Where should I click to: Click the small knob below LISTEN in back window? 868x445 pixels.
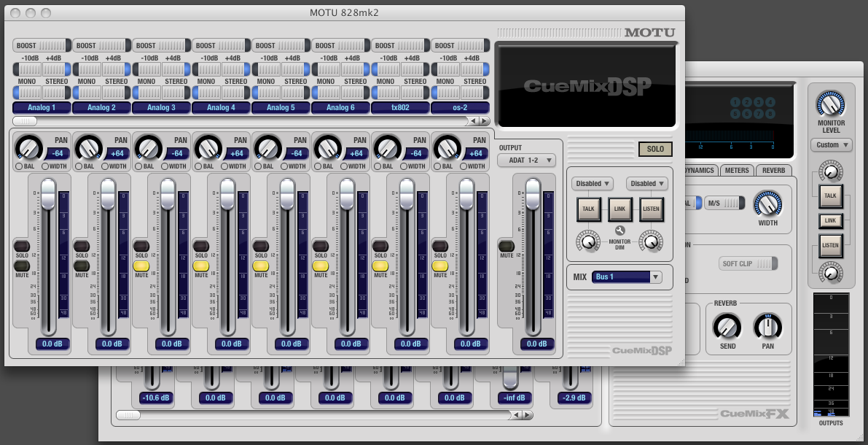click(x=830, y=273)
